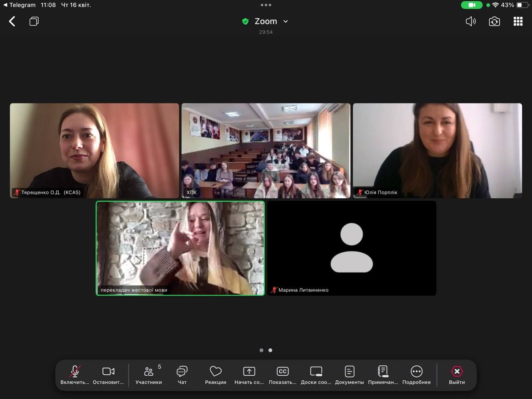532x399 pixels.
Task: Expand the Подробнее more options menu
Action: [416, 374]
